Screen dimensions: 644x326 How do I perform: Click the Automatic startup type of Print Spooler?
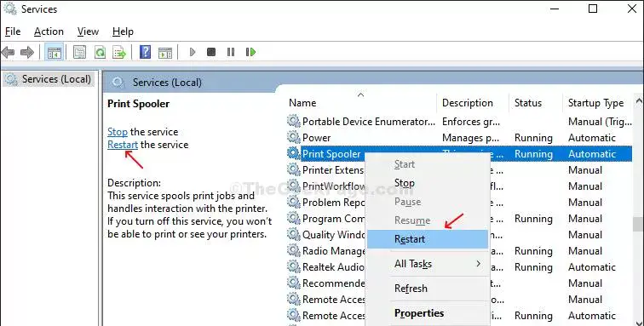(x=592, y=154)
